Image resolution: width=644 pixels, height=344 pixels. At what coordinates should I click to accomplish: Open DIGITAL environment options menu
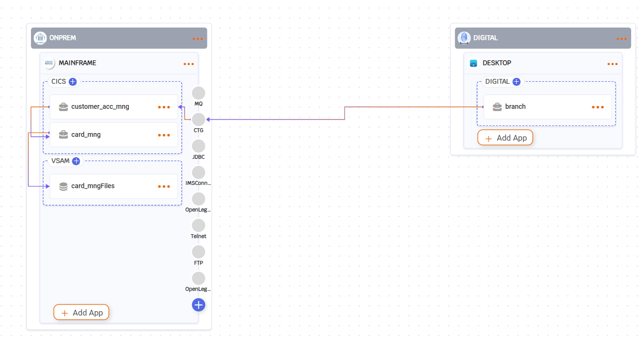pyautogui.click(x=622, y=39)
